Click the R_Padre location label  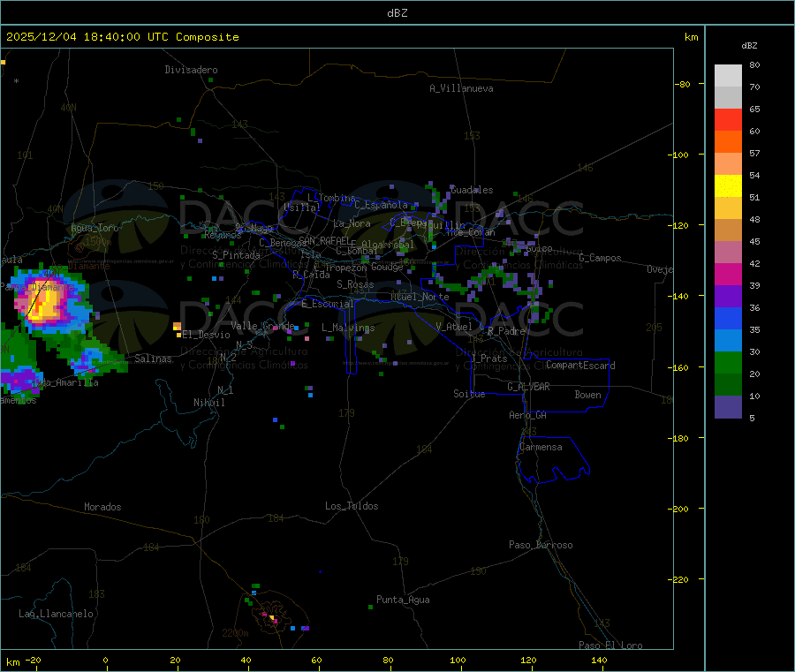click(506, 331)
